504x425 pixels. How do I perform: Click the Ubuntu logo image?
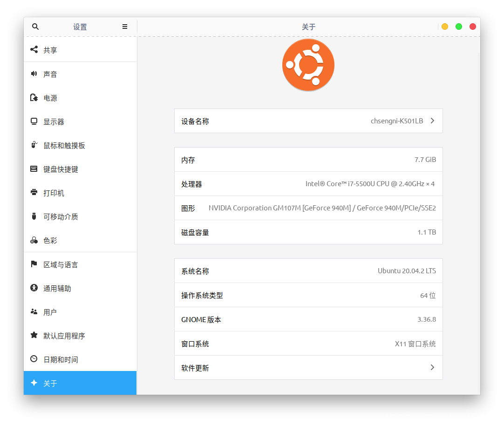tap(308, 65)
